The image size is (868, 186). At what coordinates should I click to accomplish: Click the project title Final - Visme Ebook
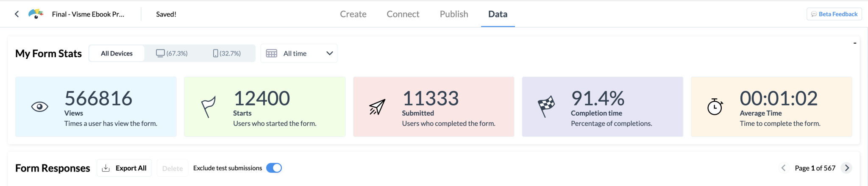88,14
